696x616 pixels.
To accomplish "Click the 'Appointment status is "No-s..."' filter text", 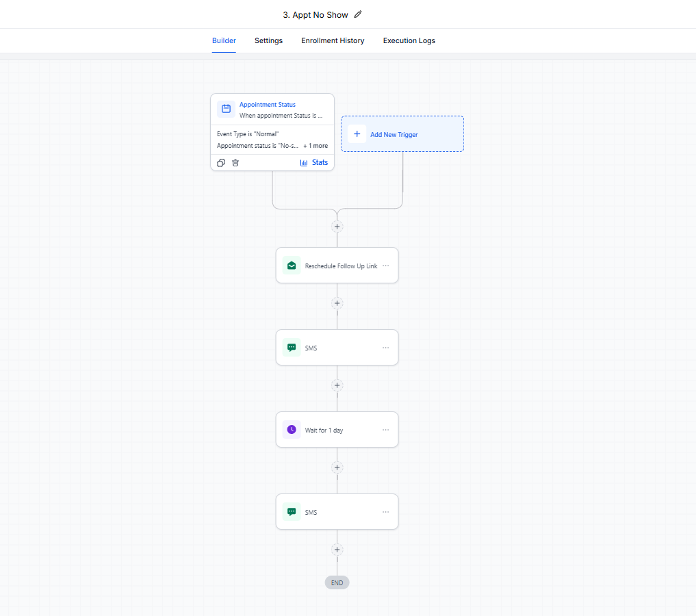I will (x=257, y=146).
